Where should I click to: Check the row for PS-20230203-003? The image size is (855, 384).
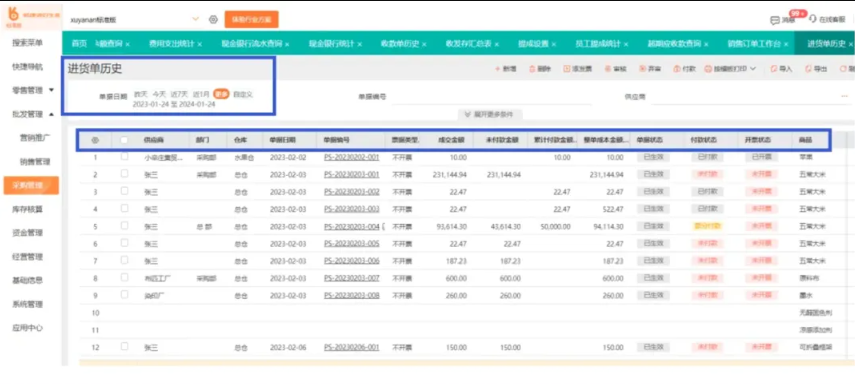[124, 208]
